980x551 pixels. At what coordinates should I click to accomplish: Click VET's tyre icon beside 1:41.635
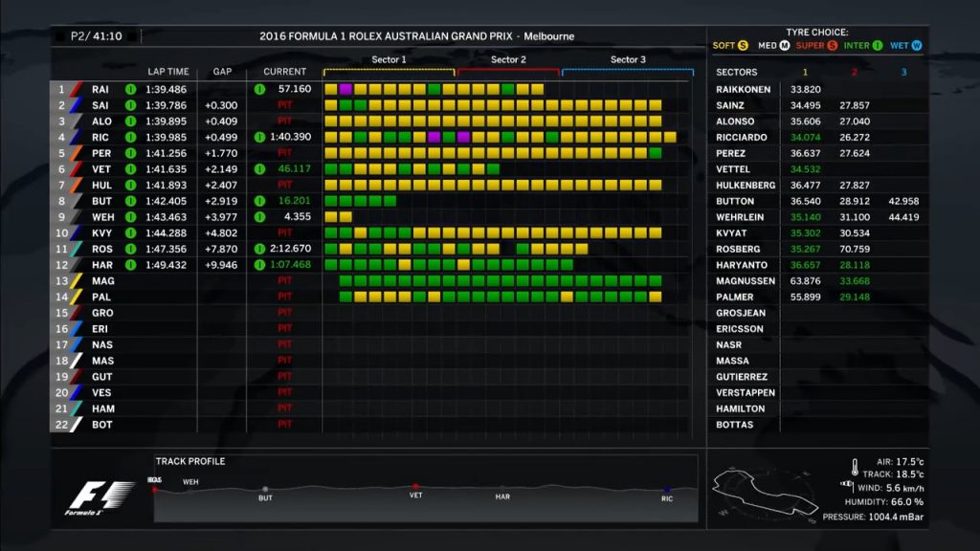tap(130, 169)
